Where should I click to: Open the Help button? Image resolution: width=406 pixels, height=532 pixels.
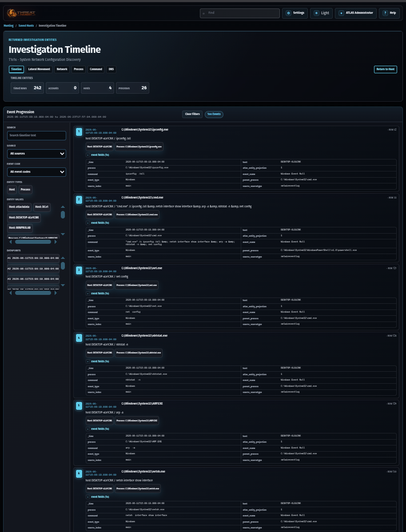pos(389,13)
